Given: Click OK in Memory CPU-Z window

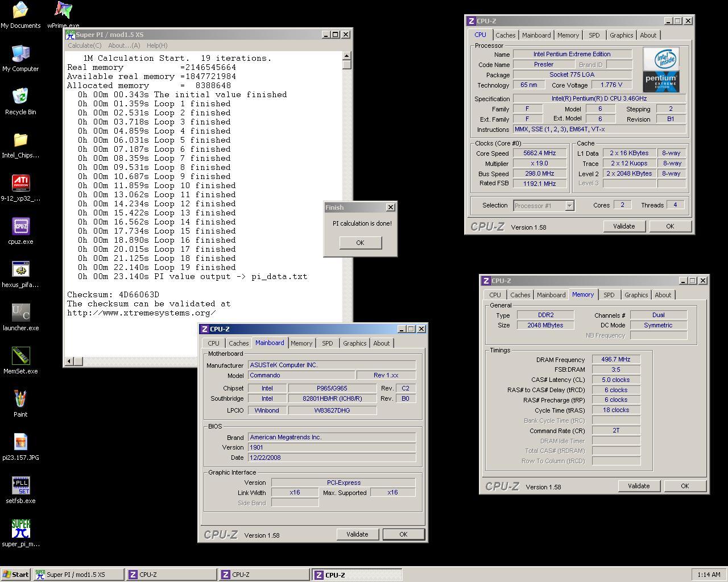Looking at the screenshot, I should (685, 486).
